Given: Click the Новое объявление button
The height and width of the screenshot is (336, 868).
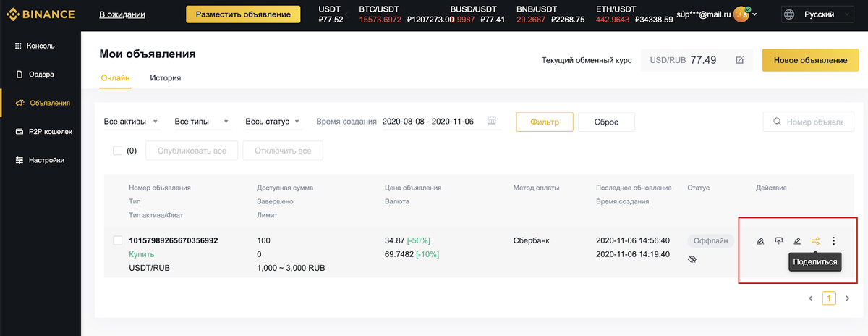Looking at the screenshot, I should [810, 60].
